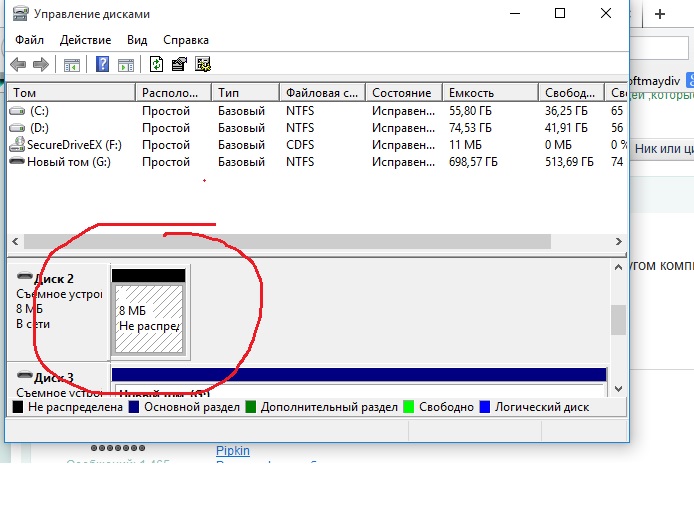Click the disk pane vertical scrollbar thumb
Screen dimensions: 694x522
(x=618, y=320)
